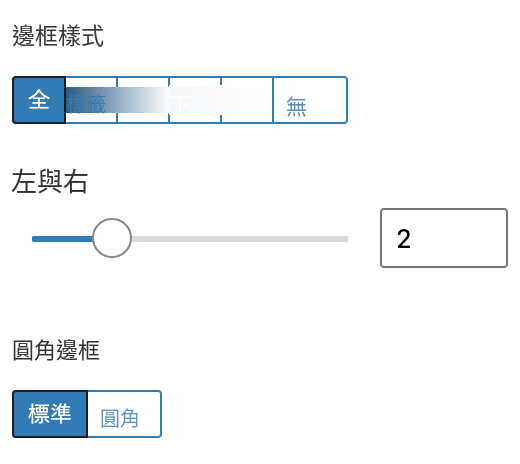Click the 全 character on the selected button
Viewport: 520px width, 464px height.
[x=39, y=99]
